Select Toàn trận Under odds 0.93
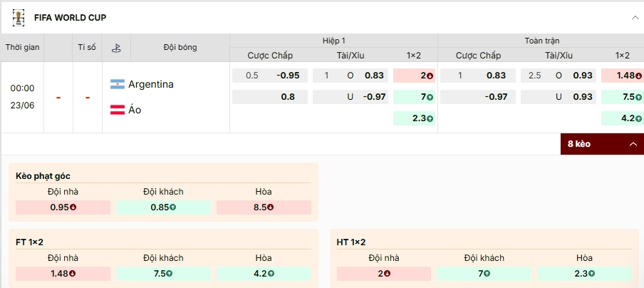The width and height of the screenshot is (644, 288). click(x=559, y=97)
